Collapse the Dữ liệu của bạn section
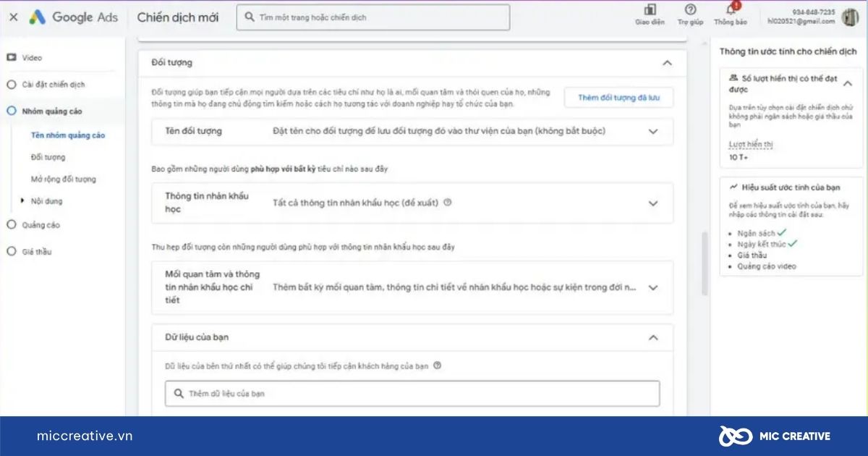 coord(653,337)
